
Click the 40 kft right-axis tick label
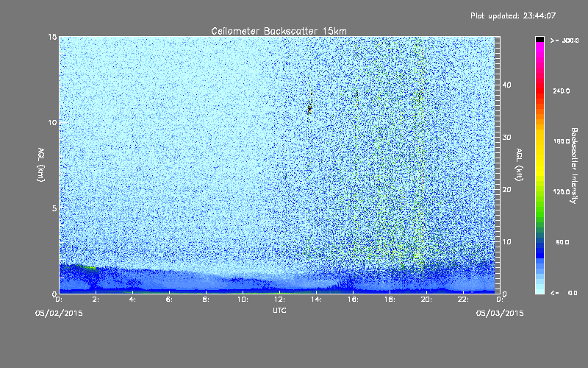pyautogui.click(x=506, y=85)
